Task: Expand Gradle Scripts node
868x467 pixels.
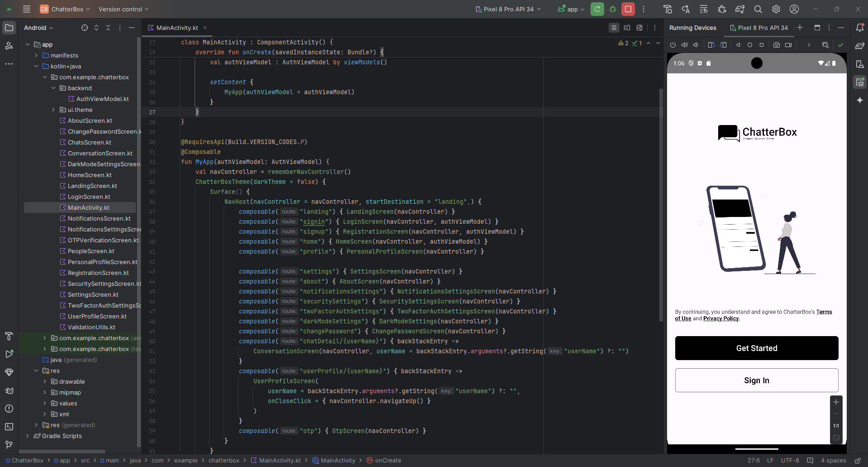Action: point(28,436)
